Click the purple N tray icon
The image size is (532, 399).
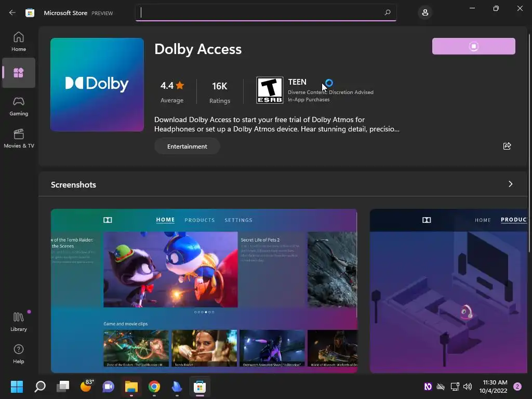(x=428, y=386)
